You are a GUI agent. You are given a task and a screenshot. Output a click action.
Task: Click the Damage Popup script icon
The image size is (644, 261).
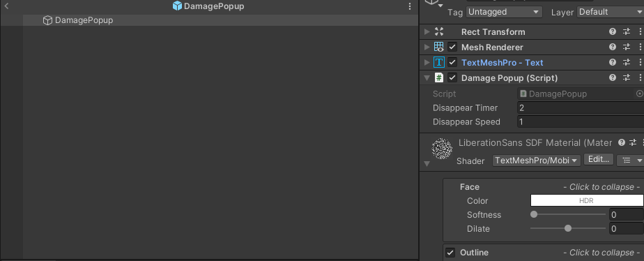coord(439,77)
